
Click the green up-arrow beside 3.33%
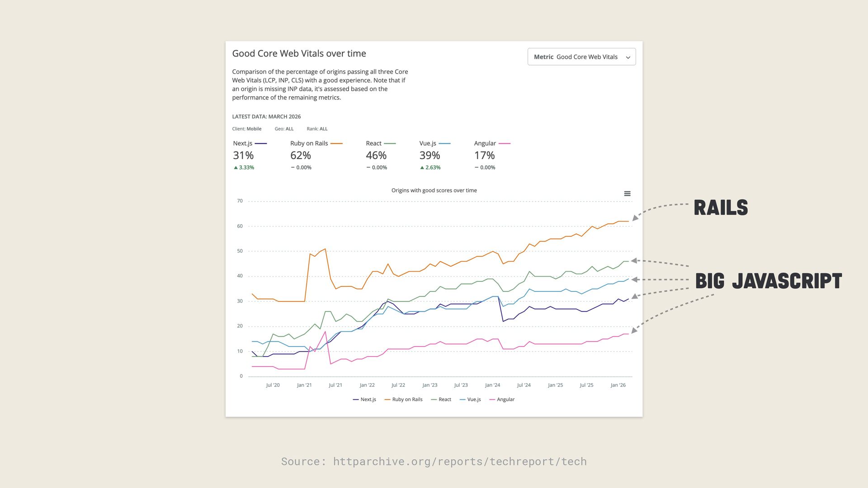pyautogui.click(x=236, y=168)
